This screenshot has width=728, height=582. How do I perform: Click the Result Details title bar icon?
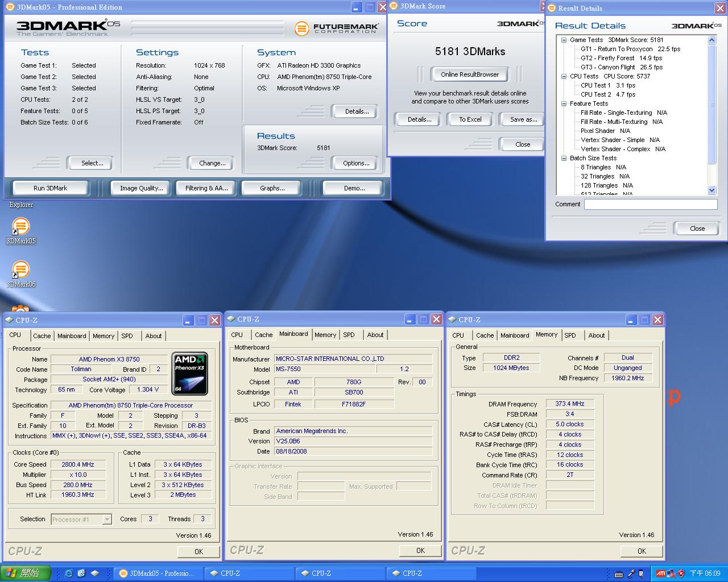tap(551, 8)
